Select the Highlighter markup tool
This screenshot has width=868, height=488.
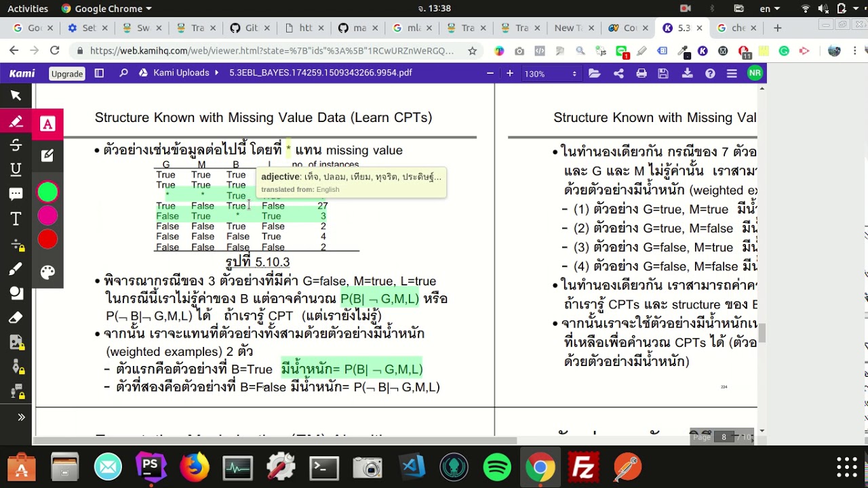(x=16, y=121)
